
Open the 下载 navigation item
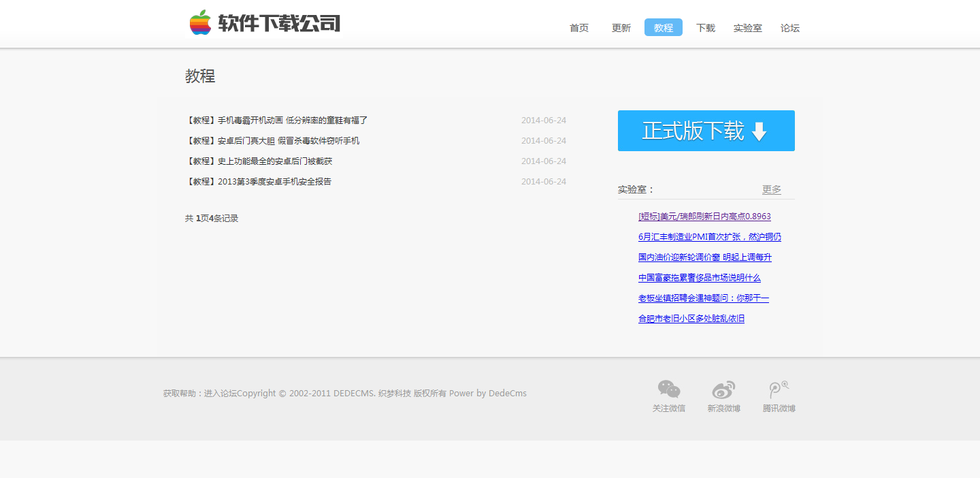[x=706, y=28]
